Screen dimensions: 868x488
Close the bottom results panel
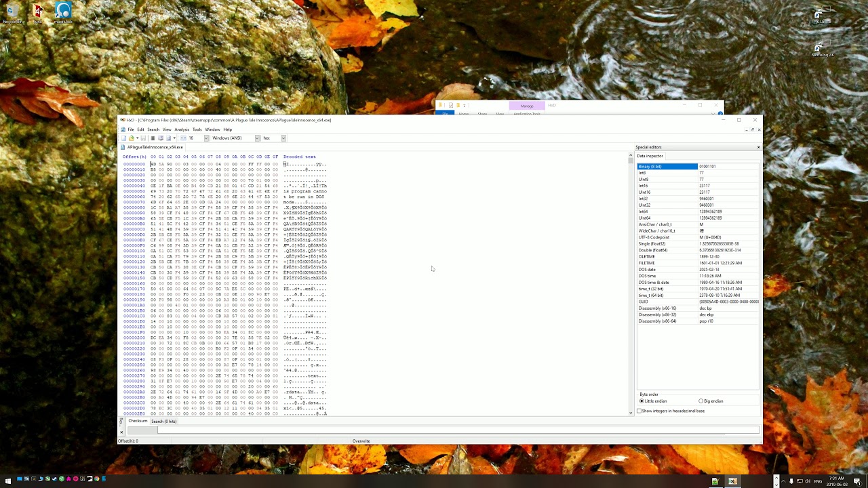(x=121, y=431)
